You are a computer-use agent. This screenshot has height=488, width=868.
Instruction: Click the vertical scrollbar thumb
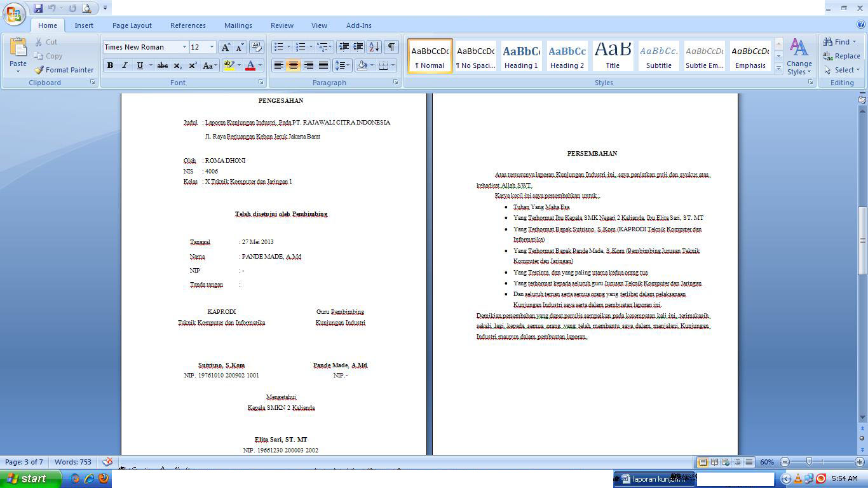(x=862, y=241)
